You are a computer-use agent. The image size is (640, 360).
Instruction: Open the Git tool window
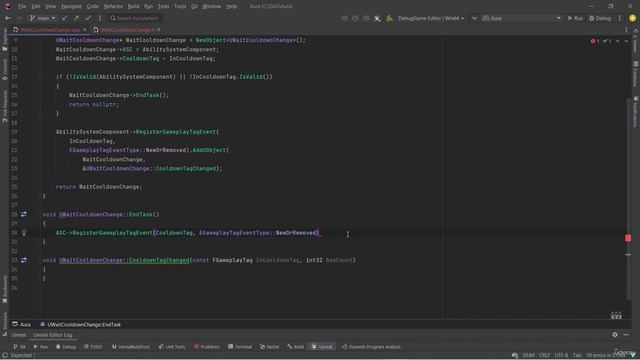[19, 347]
